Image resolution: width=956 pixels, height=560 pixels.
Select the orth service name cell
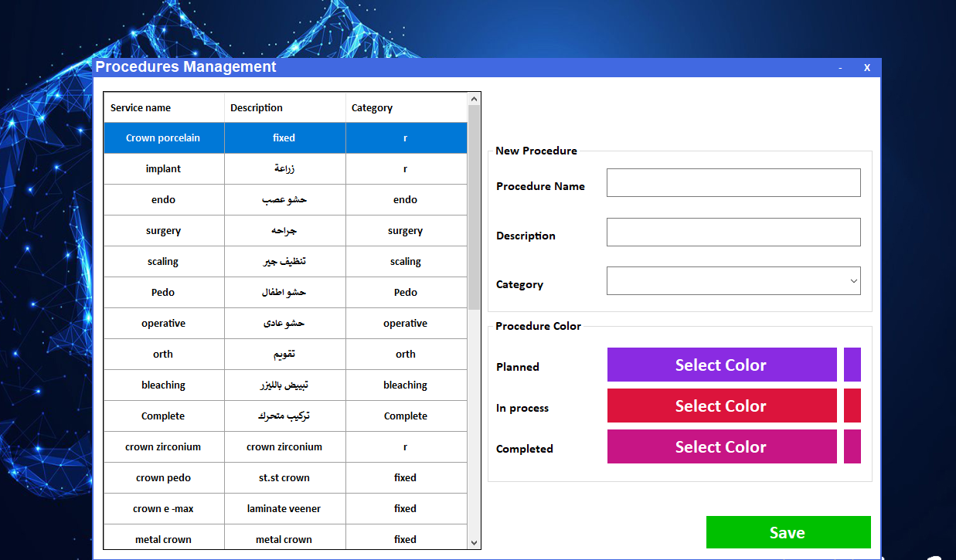coord(164,355)
